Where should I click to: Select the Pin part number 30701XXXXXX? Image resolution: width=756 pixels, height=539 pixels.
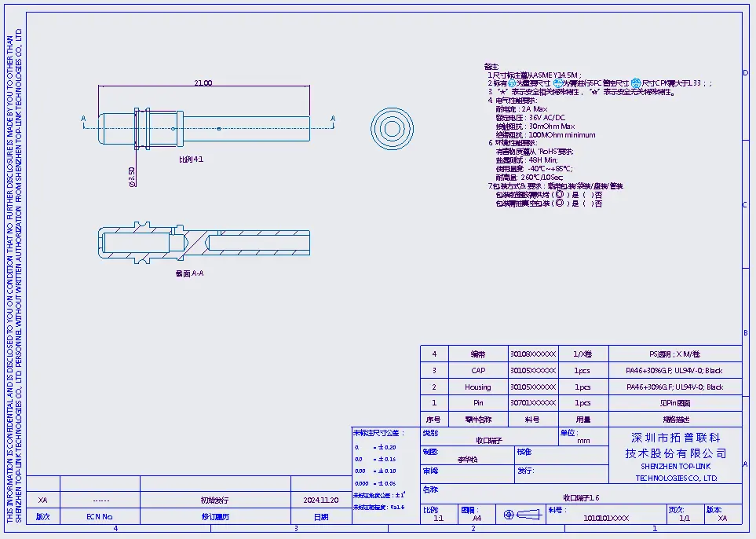tap(532, 403)
